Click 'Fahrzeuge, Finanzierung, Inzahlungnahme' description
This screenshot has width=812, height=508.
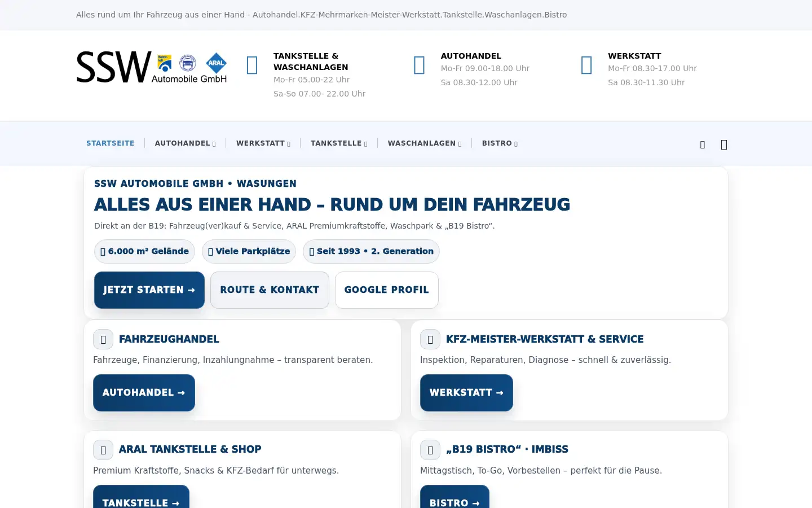click(x=233, y=360)
